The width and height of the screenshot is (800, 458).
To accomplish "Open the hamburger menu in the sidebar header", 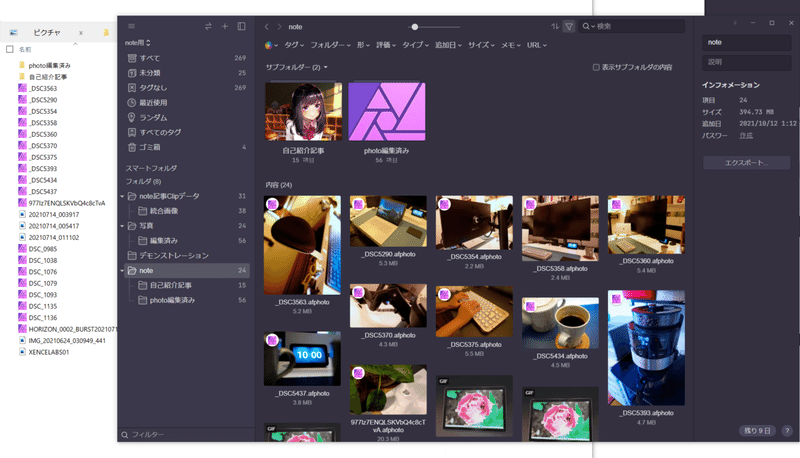I will point(131,26).
